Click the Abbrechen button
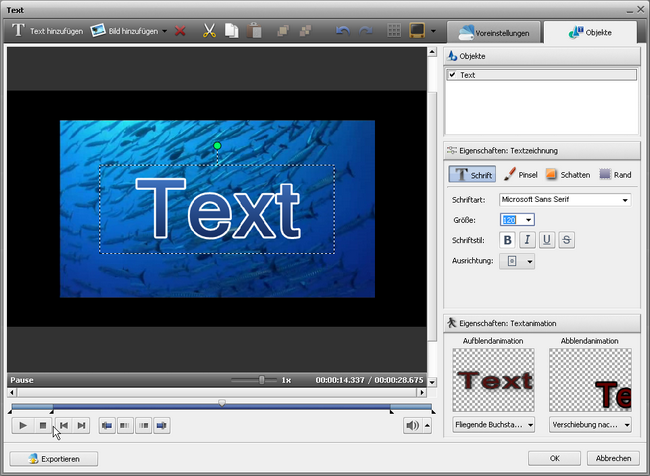The image size is (650, 476). coord(614,458)
